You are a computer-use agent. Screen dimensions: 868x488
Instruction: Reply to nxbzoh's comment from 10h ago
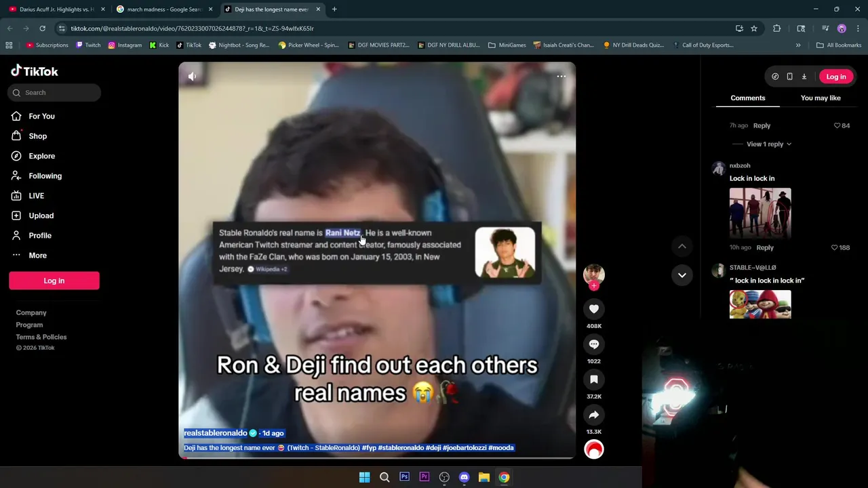pos(765,248)
